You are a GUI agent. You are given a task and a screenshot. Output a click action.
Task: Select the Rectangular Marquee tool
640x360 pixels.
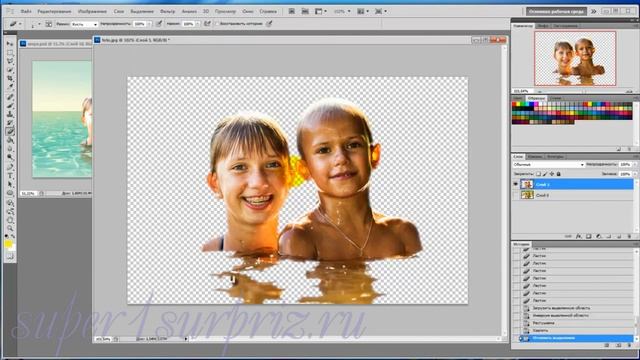(10, 52)
